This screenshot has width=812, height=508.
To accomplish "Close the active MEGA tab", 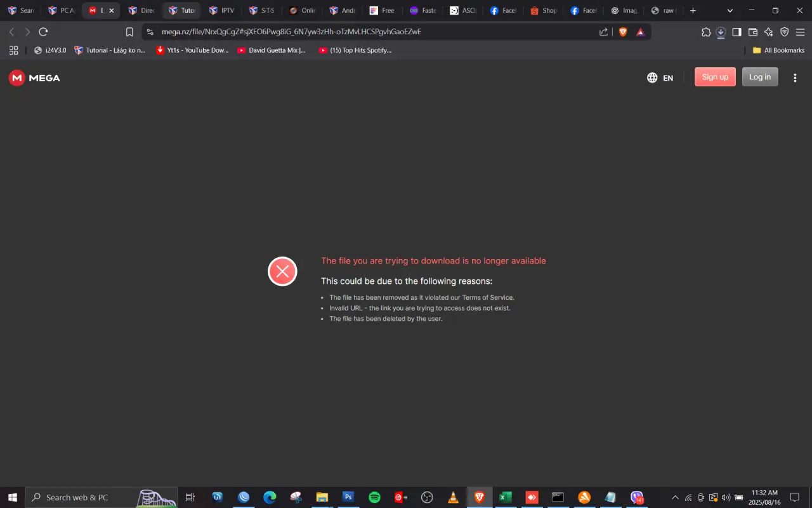I will coord(112,10).
